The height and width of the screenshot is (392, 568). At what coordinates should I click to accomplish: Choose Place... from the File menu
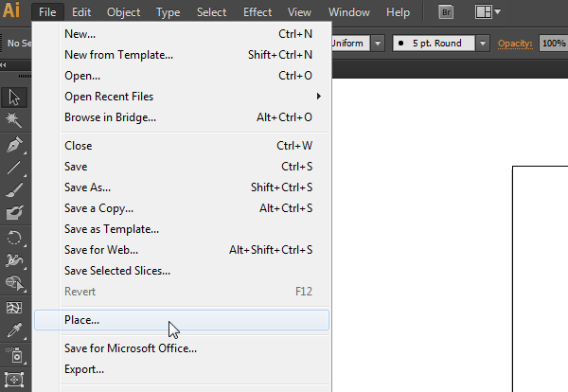point(82,320)
